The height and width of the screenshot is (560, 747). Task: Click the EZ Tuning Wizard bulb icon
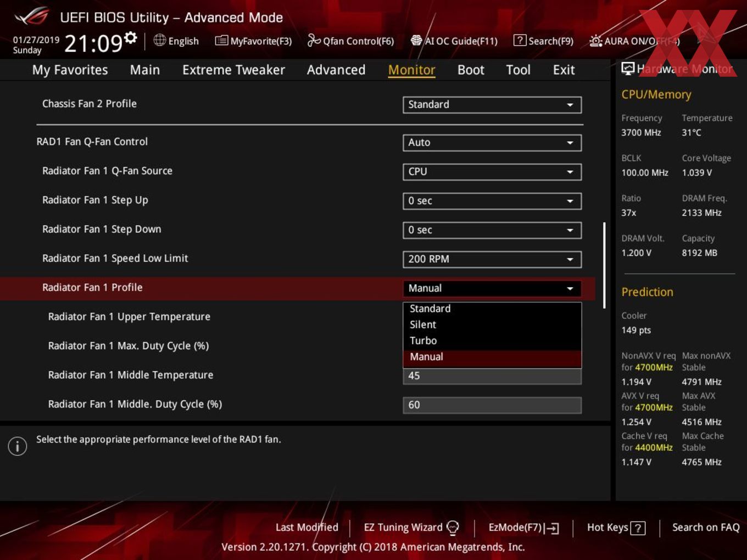pos(453,528)
